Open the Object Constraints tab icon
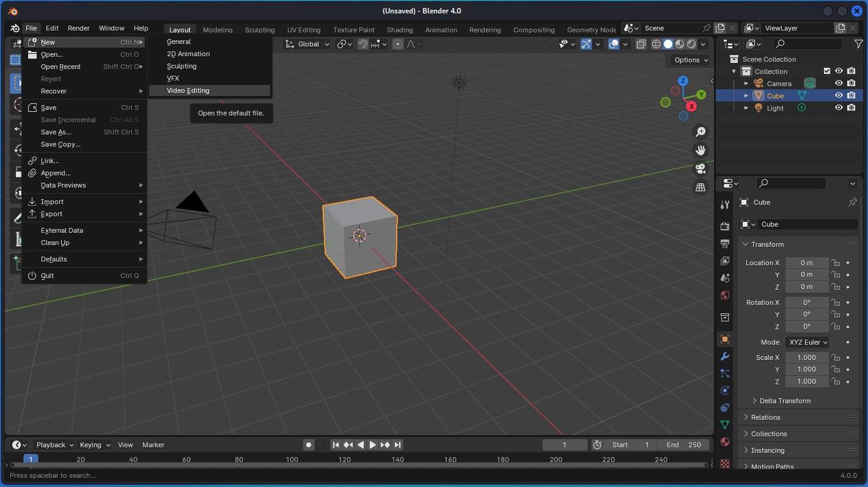This screenshot has height=487, width=868. [725, 408]
